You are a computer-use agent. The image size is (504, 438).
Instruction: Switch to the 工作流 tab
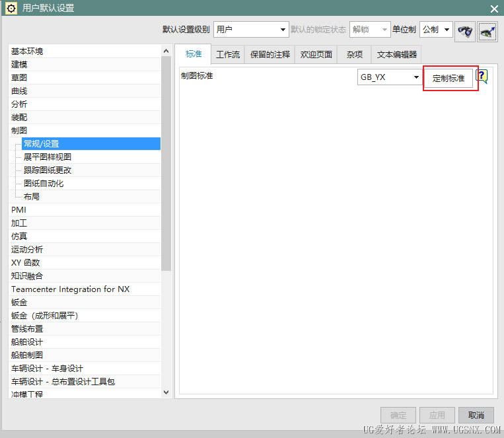point(228,55)
